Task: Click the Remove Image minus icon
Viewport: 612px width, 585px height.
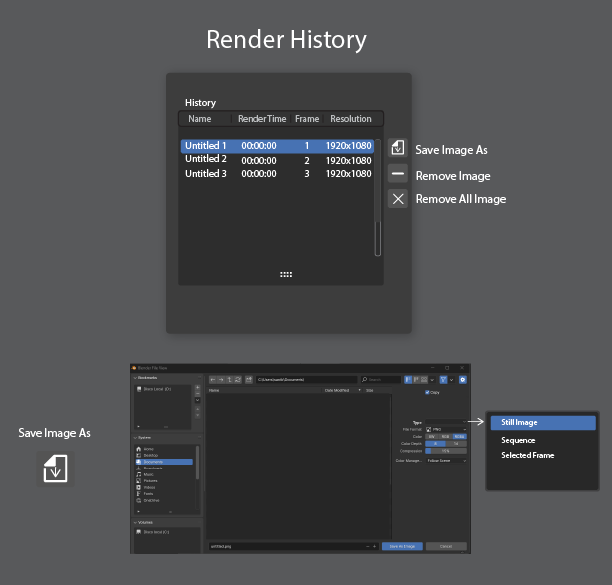Action: click(x=398, y=174)
